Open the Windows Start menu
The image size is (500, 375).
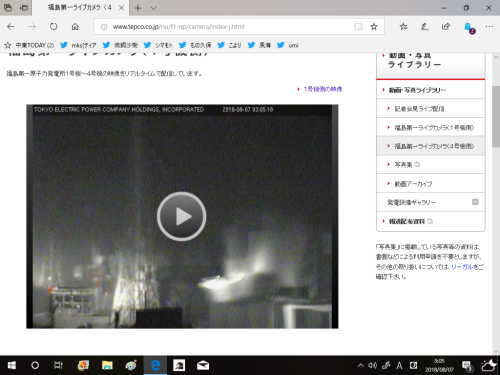click(x=12, y=366)
